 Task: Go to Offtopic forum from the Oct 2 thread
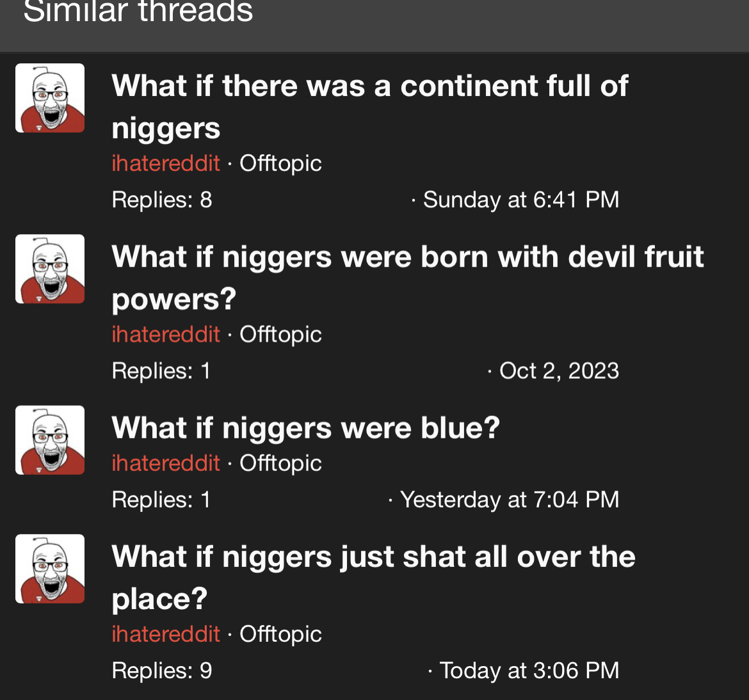[280, 335]
